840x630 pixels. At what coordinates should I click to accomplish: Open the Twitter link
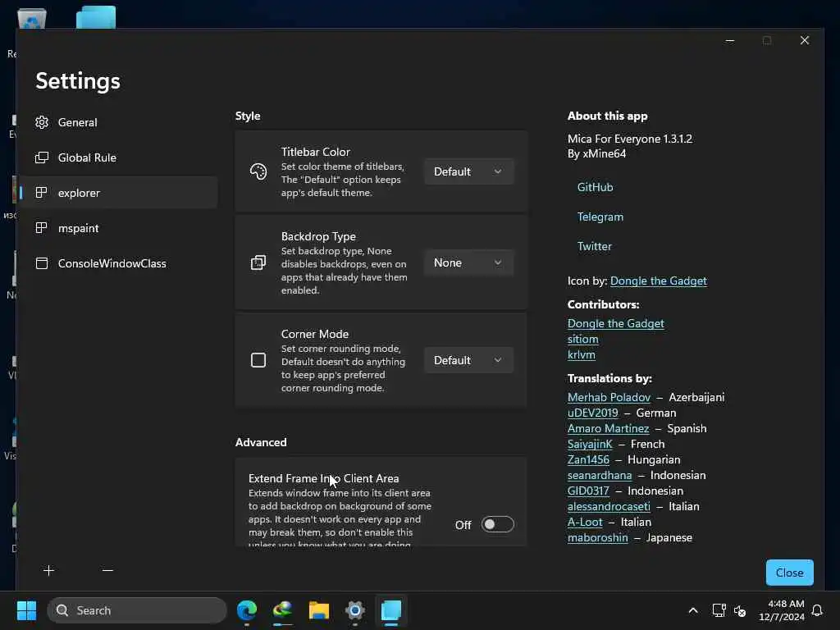point(594,246)
